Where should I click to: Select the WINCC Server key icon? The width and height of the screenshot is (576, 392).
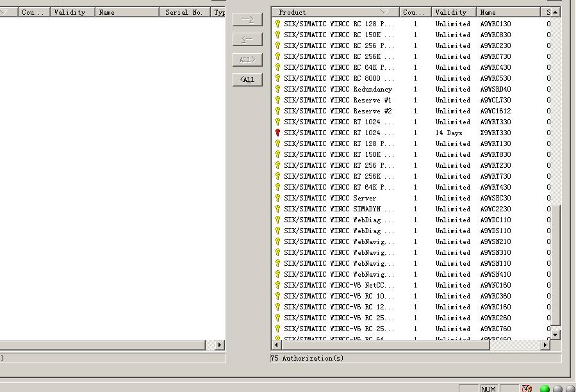pos(277,198)
